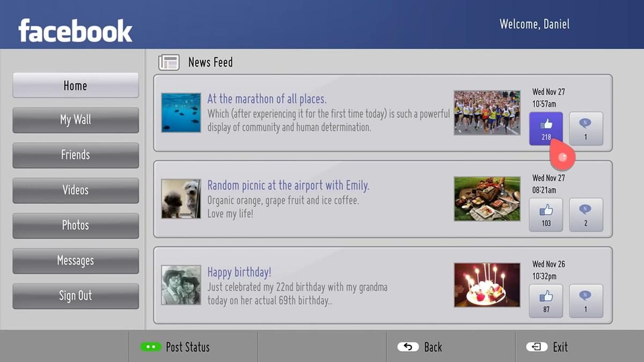644x362 pixels.
Task: Like the marathon post with 218 likes
Action: 546,129
